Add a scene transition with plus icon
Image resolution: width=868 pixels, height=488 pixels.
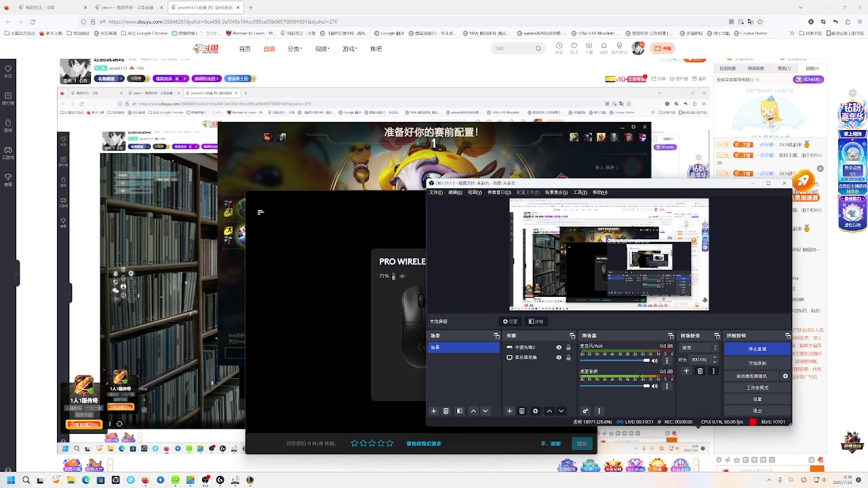click(x=686, y=371)
